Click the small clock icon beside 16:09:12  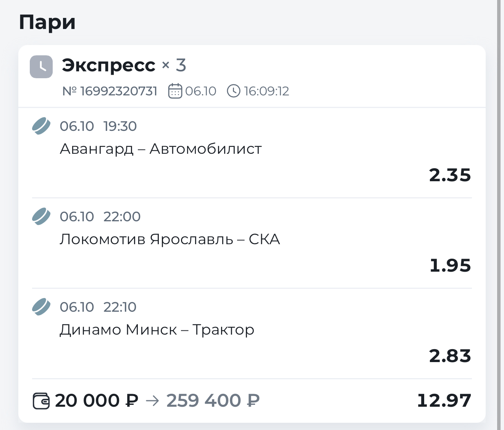click(234, 91)
